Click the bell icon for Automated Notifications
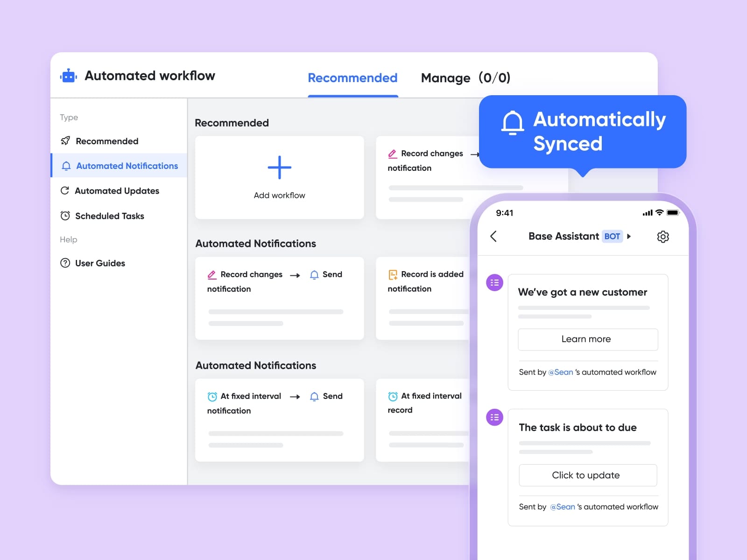The width and height of the screenshot is (747, 560). pos(65,166)
